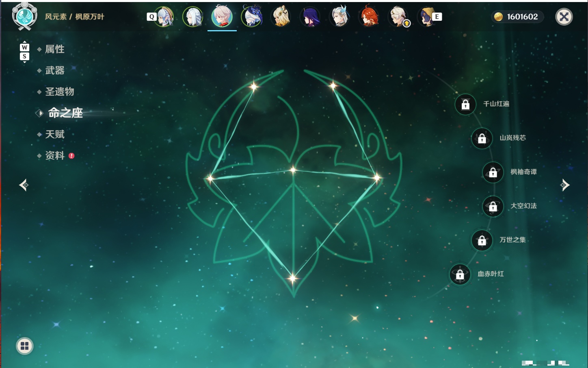Close the character screen with X button
Viewport: 588px width, 368px height.
pyautogui.click(x=564, y=17)
